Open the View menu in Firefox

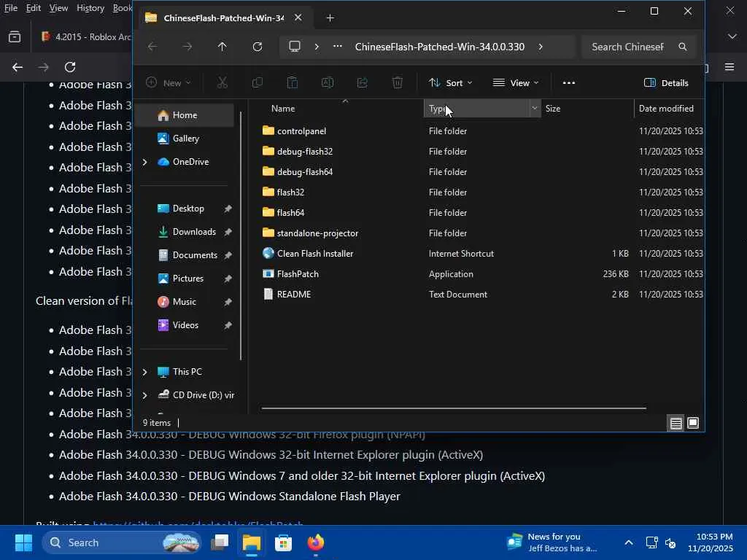(x=58, y=8)
